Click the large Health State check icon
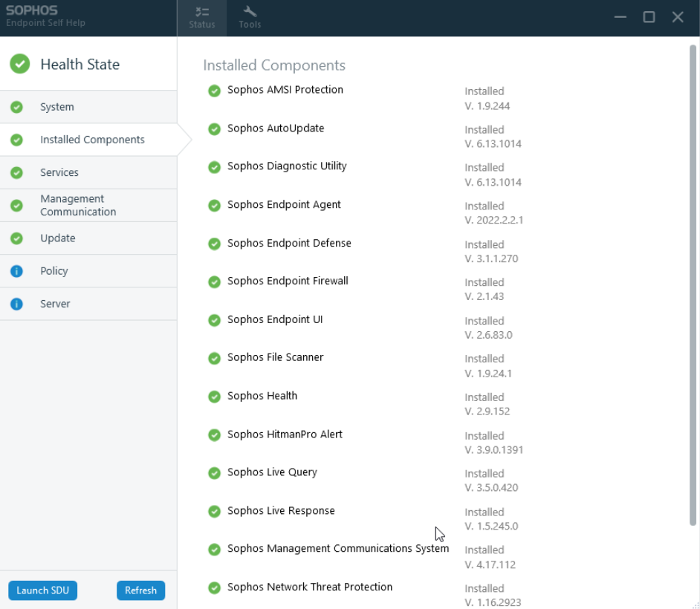Viewport: 700px width, 609px height. point(20,64)
